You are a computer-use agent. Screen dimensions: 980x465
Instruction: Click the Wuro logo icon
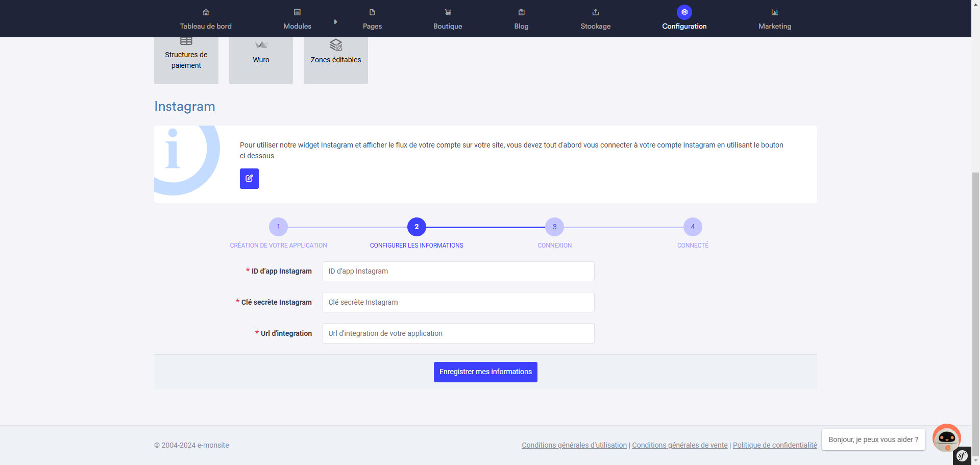[x=261, y=45]
